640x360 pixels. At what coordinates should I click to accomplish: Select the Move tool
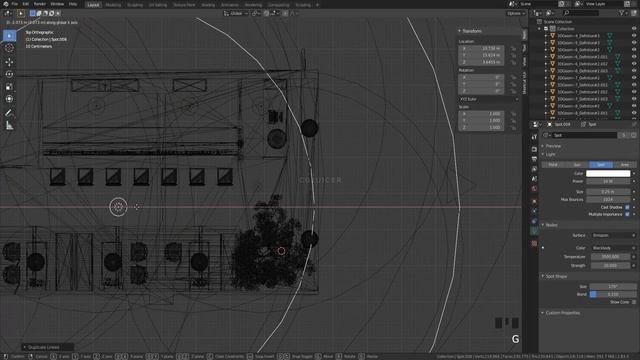[x=9, y=62]
